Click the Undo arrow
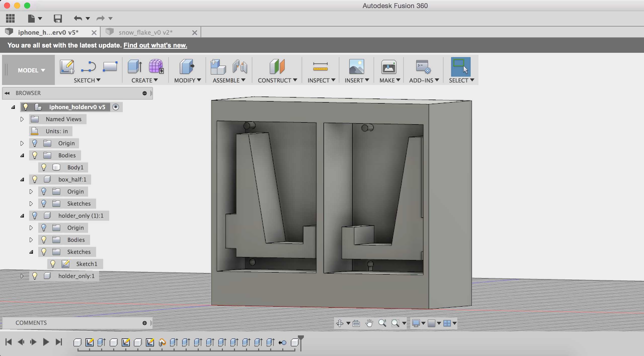The image size is (644, 356). coord(78,18)
